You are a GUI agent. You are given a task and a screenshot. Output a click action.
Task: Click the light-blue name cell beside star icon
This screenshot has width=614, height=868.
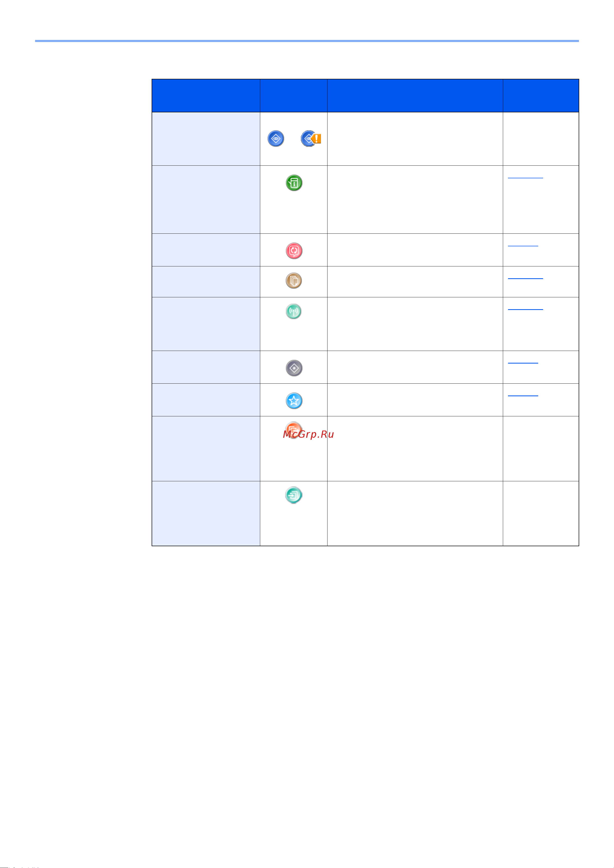click(206, 400)
